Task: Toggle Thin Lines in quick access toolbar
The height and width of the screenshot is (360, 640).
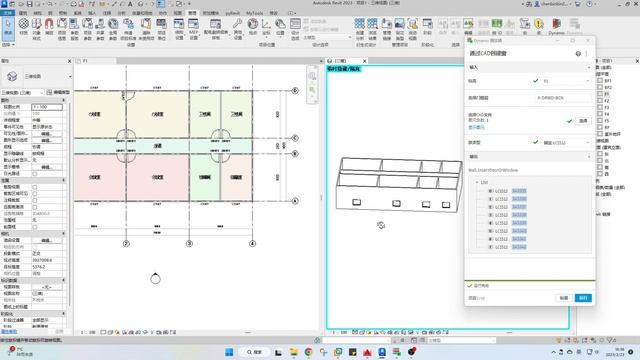Action: click(161, 4)
